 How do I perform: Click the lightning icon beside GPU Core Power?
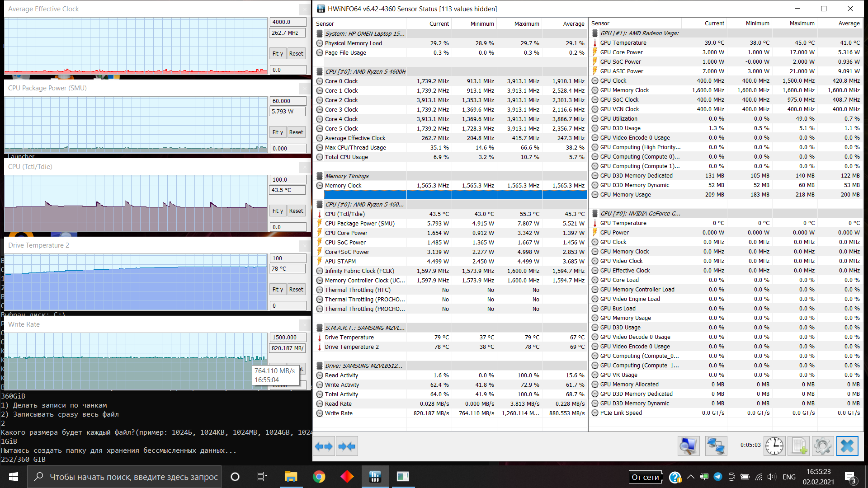pyautogui.click(x=595, y=52)
